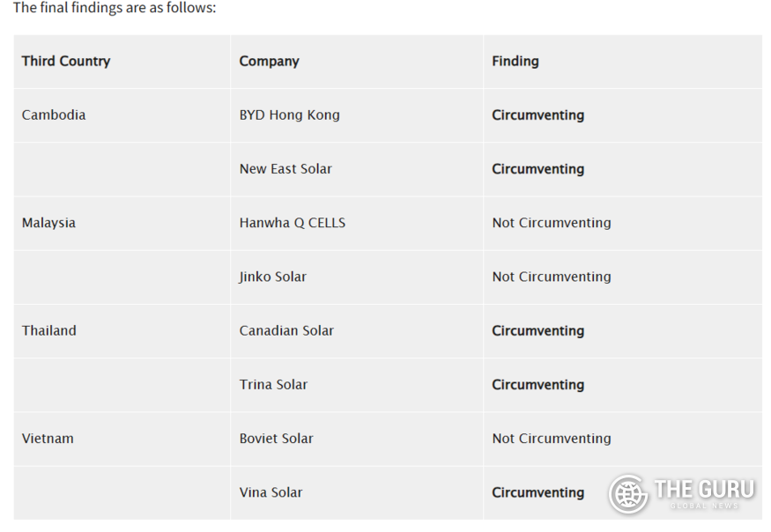Click Not Circumventing finding for Boviet Solar
771x532 pixels.
point(552,439)
